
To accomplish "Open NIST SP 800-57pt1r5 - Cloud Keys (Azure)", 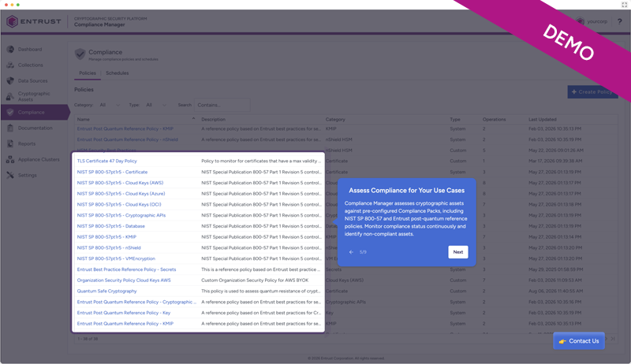I will [x=121, y=194].
